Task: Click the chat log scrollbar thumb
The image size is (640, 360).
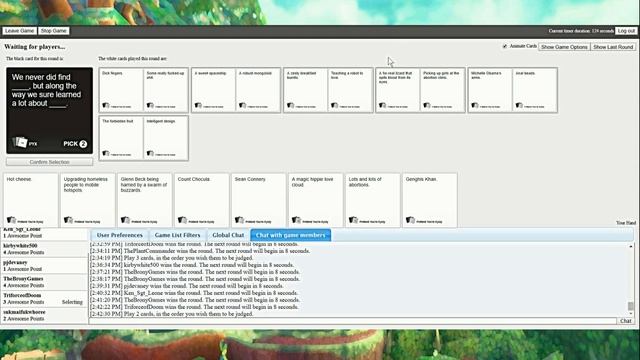Action: pyautogui.click(x=631, y=306)
